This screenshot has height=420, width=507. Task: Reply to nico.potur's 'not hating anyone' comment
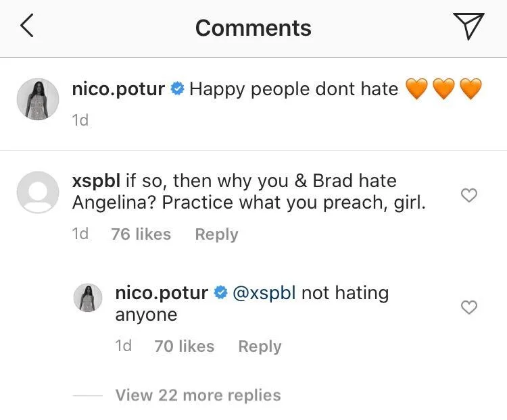tap(260, 346)
